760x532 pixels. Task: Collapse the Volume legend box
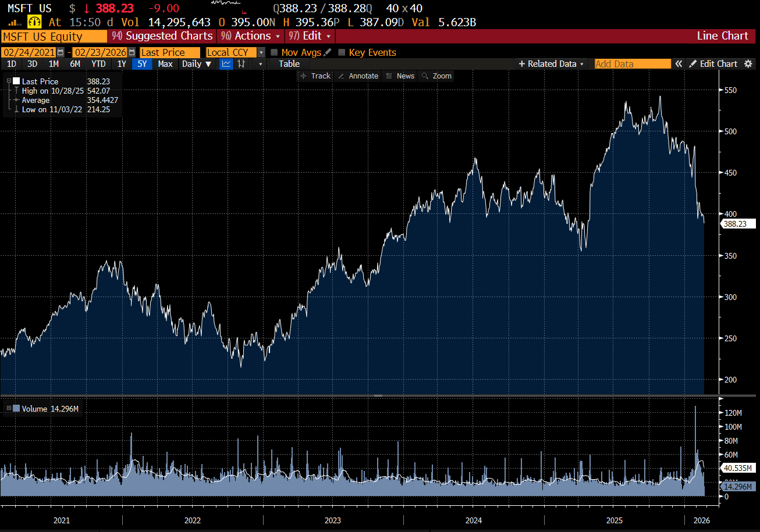(9, 409)
